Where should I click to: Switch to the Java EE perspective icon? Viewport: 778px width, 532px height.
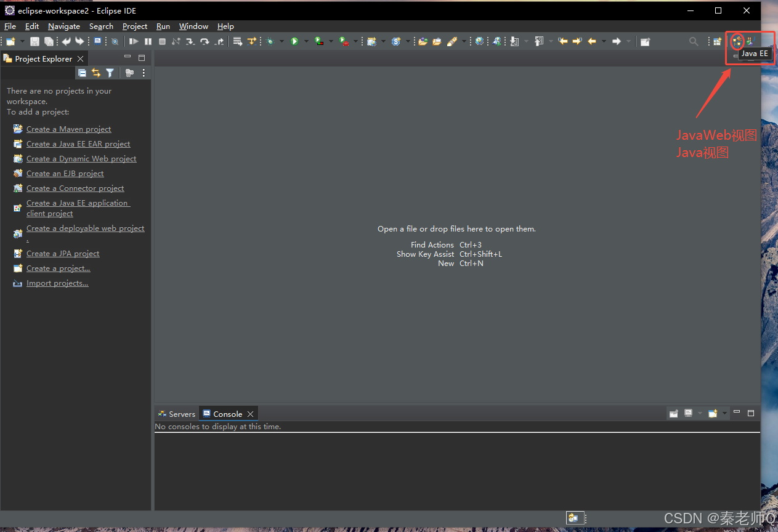pos(737,41)
